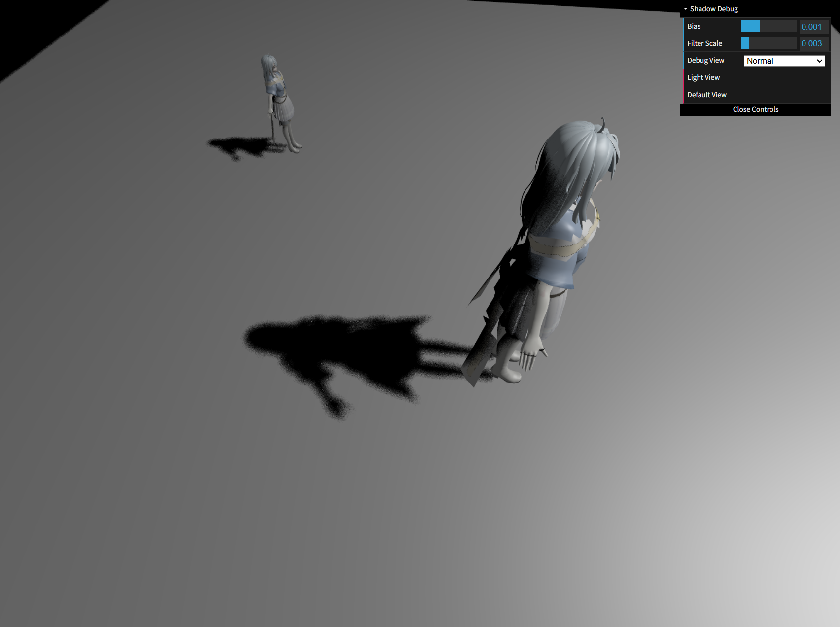Edit the Bias value field 0.001

coord(813,27)
